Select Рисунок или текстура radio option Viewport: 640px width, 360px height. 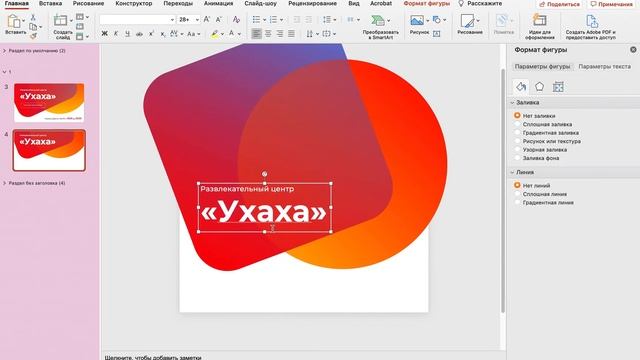517,141
